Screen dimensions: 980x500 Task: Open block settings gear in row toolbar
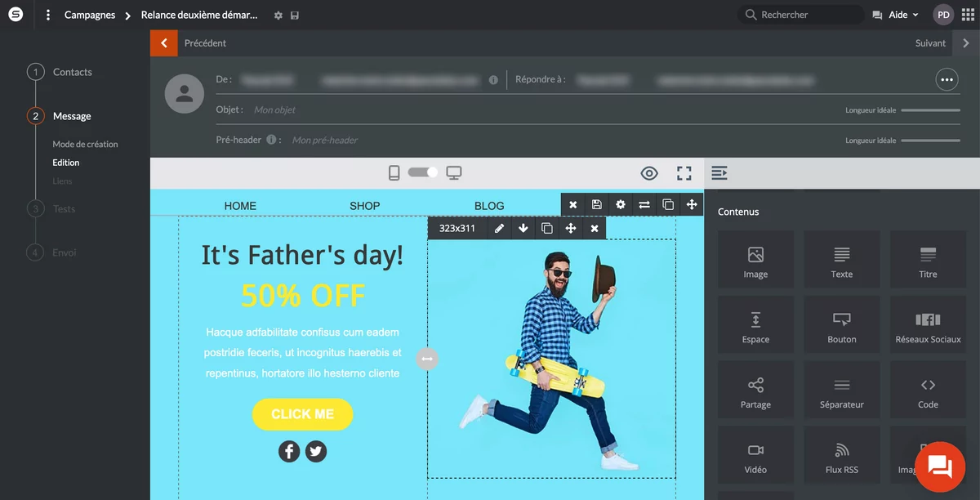coord(621,204)
